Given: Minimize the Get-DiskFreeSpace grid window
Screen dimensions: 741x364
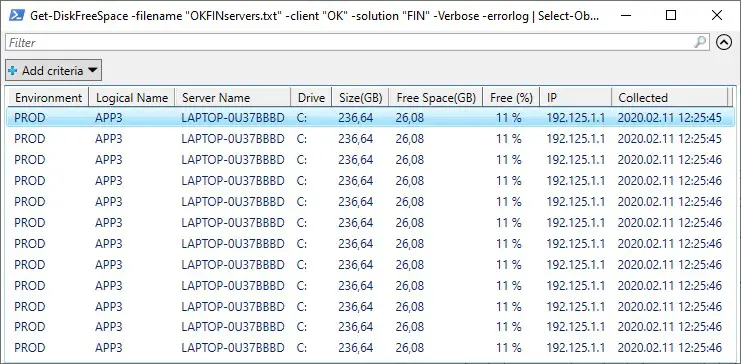Looking at the screenshot, I should (x=626, y=16).
